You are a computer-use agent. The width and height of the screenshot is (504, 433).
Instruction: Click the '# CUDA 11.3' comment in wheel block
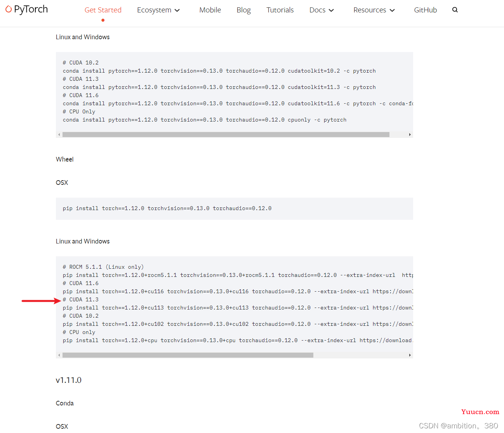(x=81, y=300)
